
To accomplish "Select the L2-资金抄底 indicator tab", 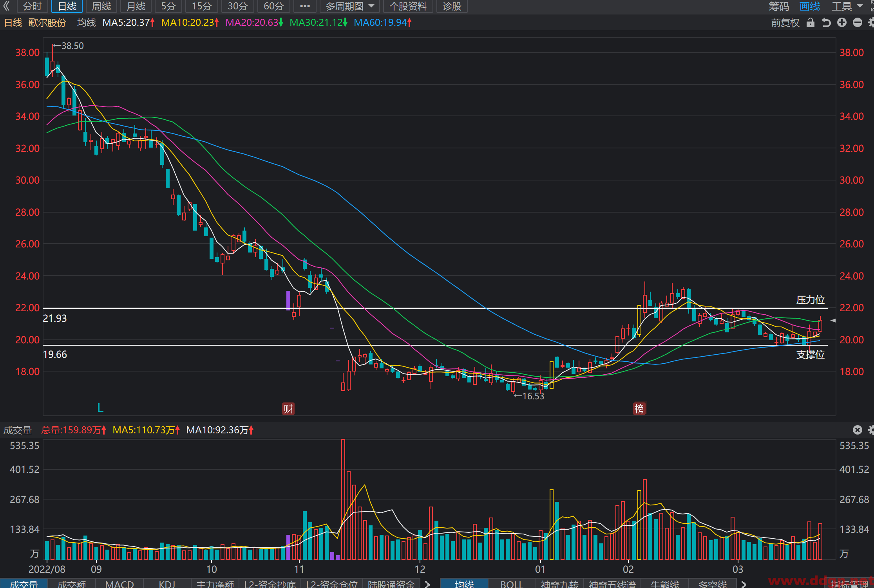I will pyautogui.click(x=270, y=583).
